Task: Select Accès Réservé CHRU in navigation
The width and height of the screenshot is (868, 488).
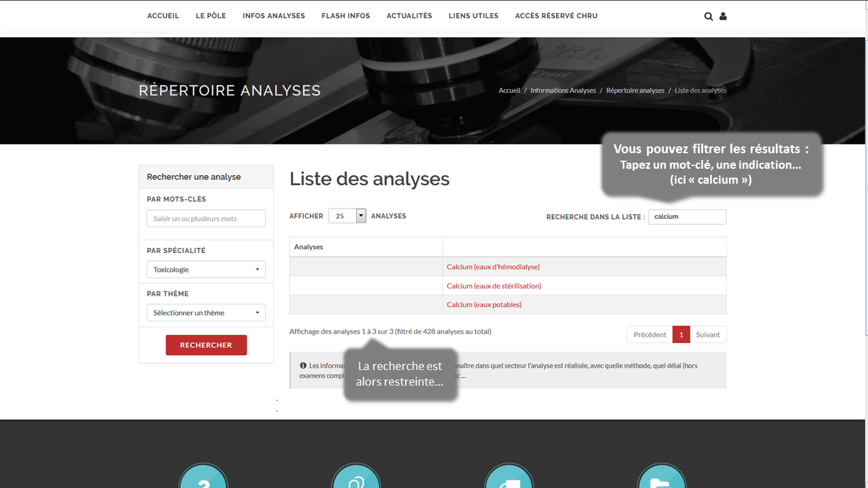Action: coord(556,16)
